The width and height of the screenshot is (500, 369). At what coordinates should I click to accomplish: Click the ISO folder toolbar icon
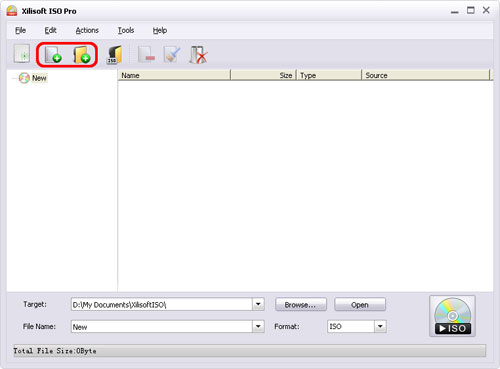tap(114, 54)
